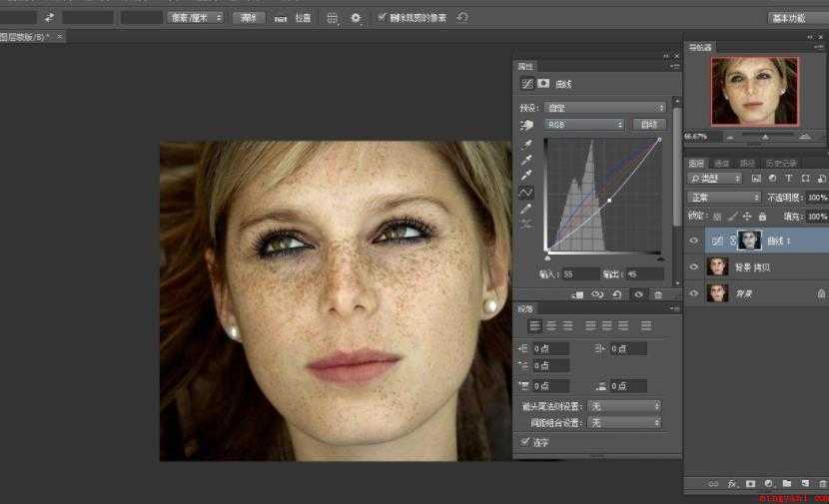Click the clip to layer icon under curves
Image resolution: width=829 pixels, height=504 pixels.
pos(577,294)
